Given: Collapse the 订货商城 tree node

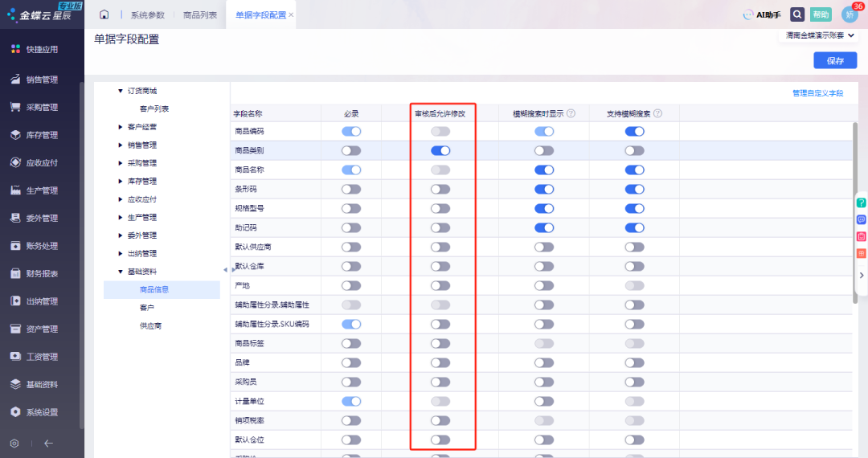Looking at the screenshot, I should [120, 91].
